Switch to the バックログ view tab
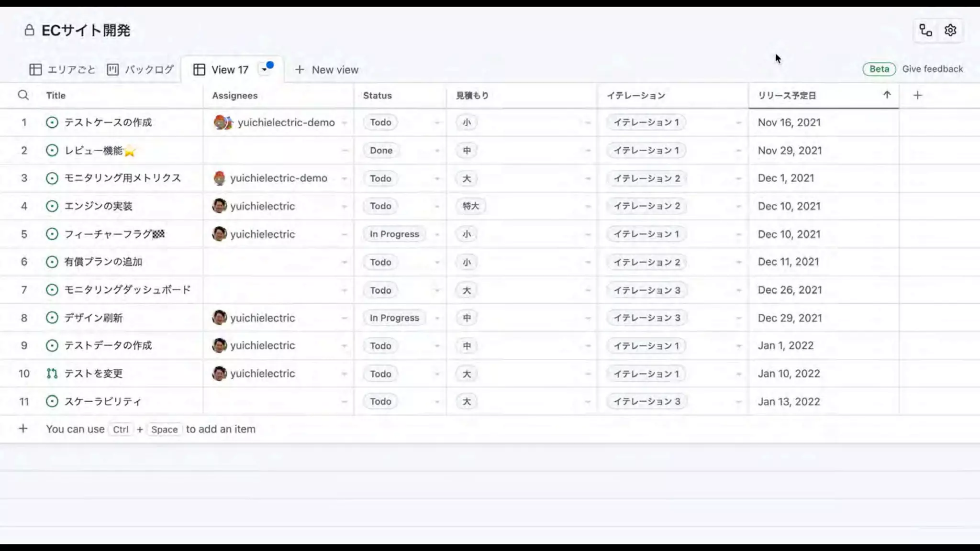Viewport: 980px width, 551px height. tap(140, 70)
